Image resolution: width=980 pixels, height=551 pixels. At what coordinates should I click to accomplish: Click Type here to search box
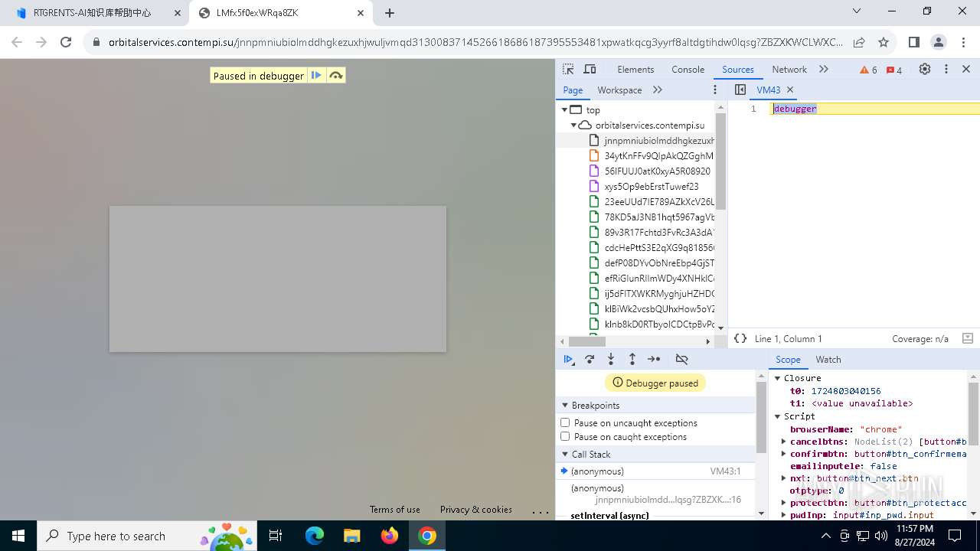(x=145, y=536)
